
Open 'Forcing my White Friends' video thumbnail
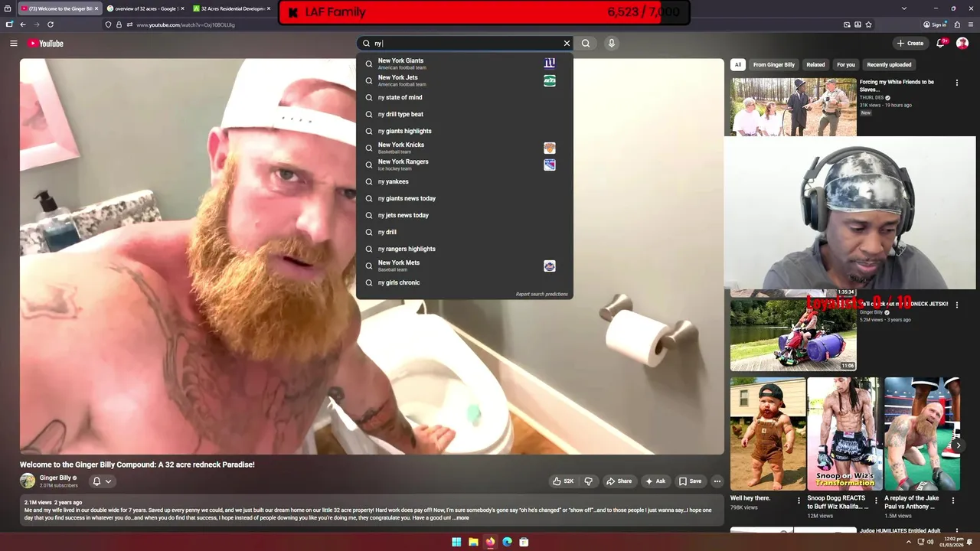pyautogui.click(x=793, y=106)
